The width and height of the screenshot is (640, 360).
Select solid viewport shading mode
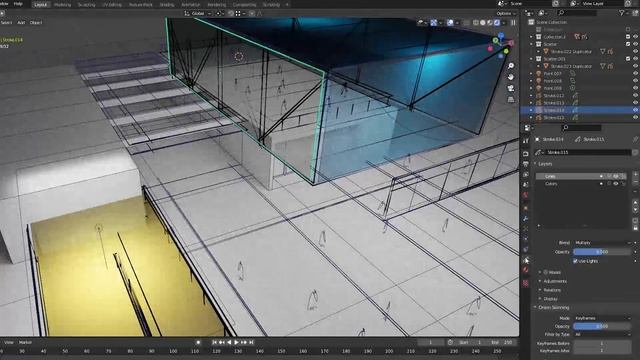tap(483, 23)
